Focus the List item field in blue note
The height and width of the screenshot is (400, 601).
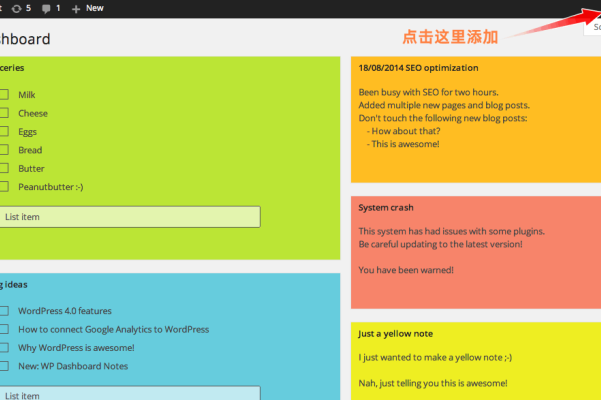pyautogui.click(x=130, y=393)
